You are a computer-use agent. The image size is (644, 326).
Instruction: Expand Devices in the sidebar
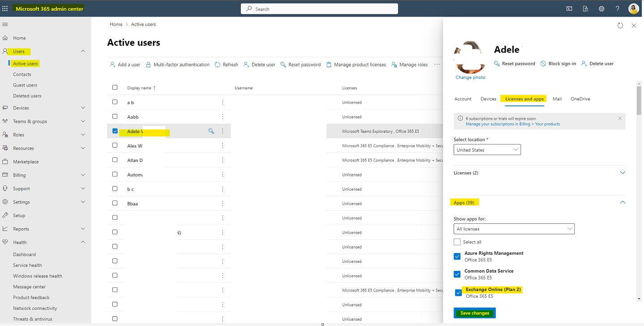click(83, 108)
